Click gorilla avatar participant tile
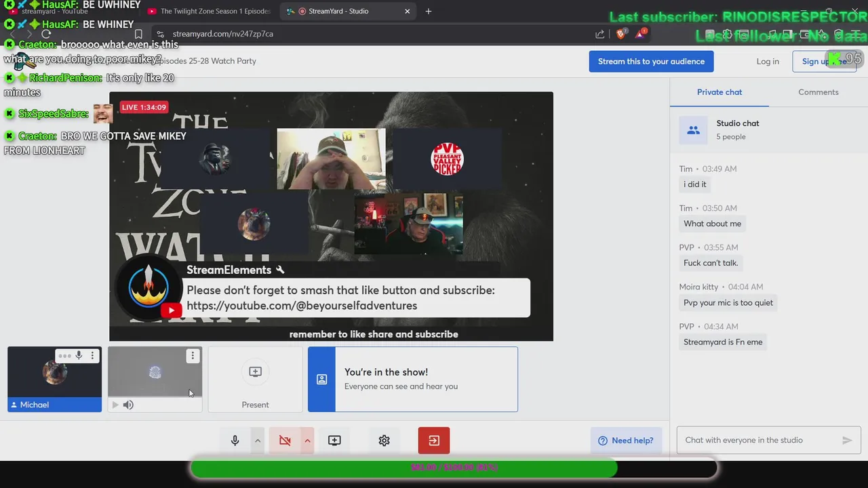Screen dimensions: 868x488 216,159
